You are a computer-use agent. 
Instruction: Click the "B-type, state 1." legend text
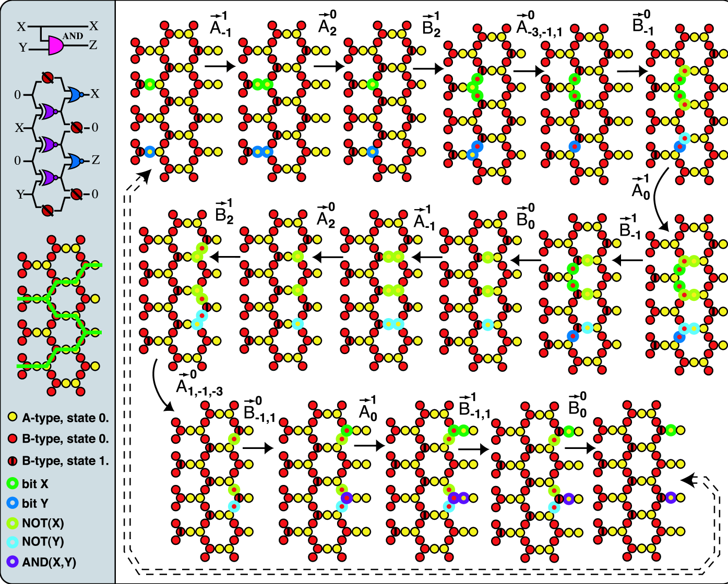click(x=65, y=461)
